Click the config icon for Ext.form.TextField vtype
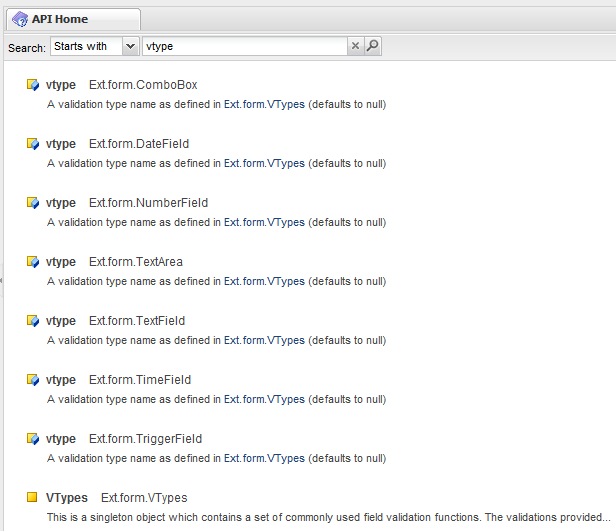The width and height of the screenshot is (616, 531). coord(33,321)
